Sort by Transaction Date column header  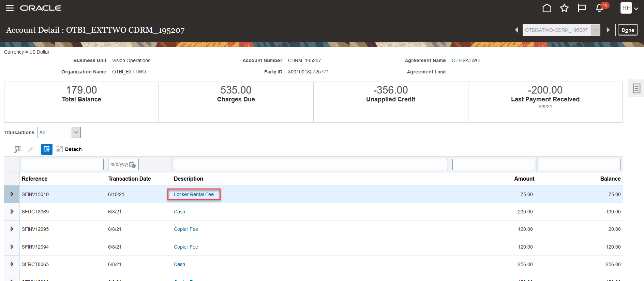[130, 179]
